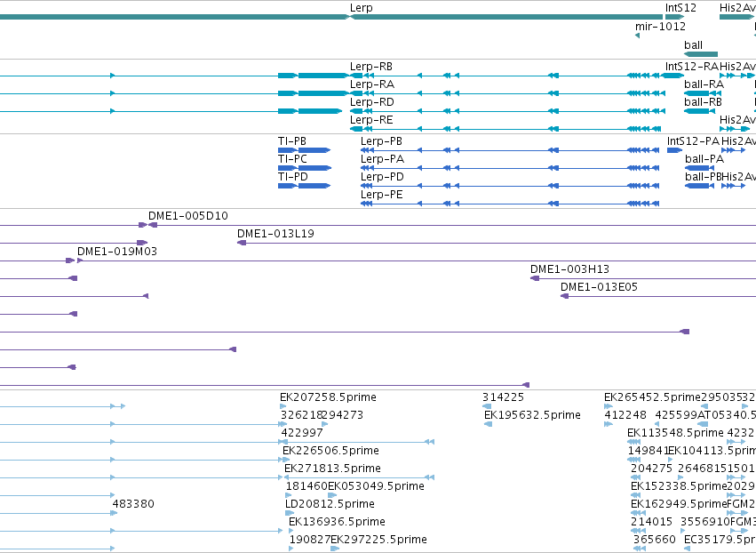The width and height of the screenshot is (756, 553).
Task: Click the 412248 EST label
Action: [x=625, y=415]
